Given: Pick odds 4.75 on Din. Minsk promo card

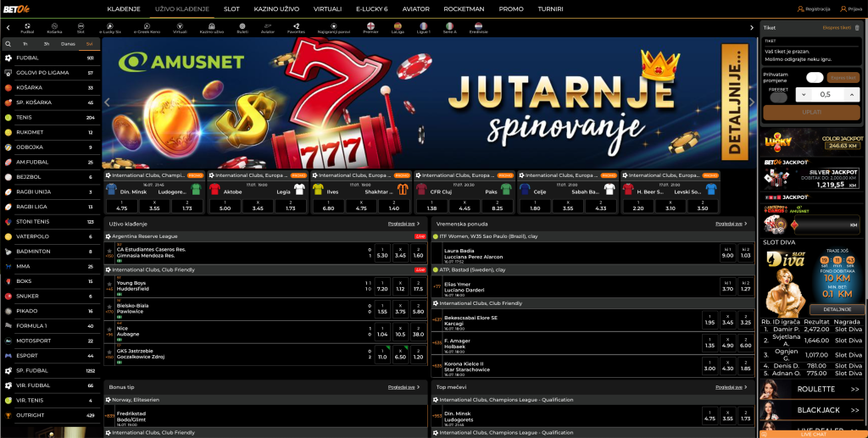Looking at the screenshot, I should coord(121,206).
